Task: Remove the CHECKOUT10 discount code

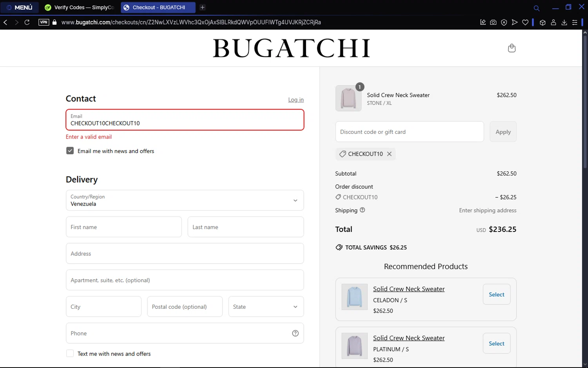Action: click(x=389, y=154)
